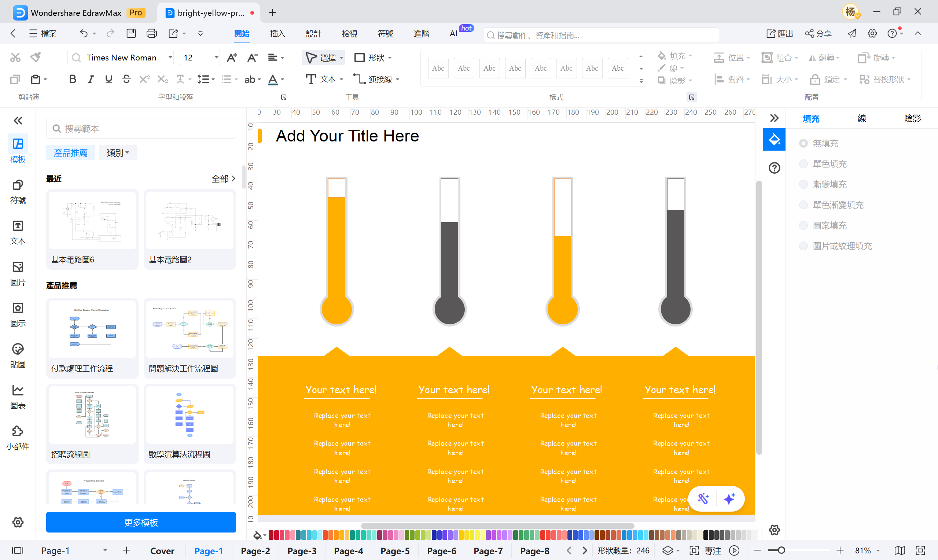Click the save file icon
This screenshot has height=560, width=938.
coord(131,34)
